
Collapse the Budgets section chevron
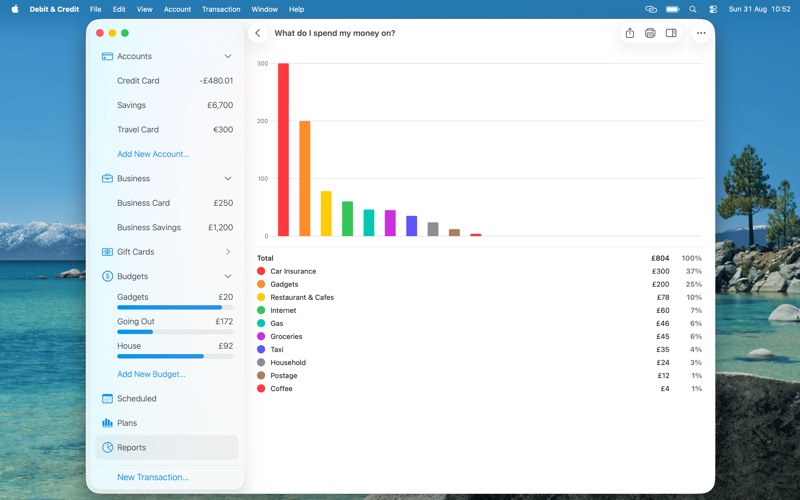tap(228, 277)
